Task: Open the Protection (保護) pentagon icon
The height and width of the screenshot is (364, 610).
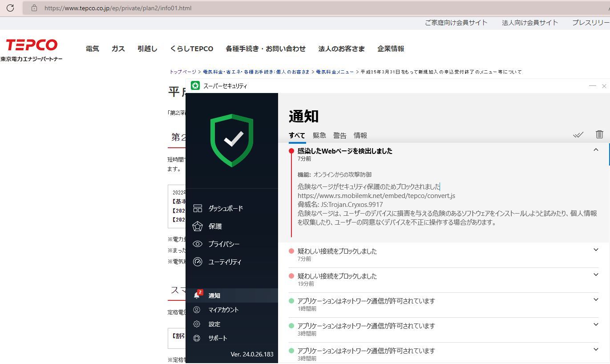Action: pos(198,226)
